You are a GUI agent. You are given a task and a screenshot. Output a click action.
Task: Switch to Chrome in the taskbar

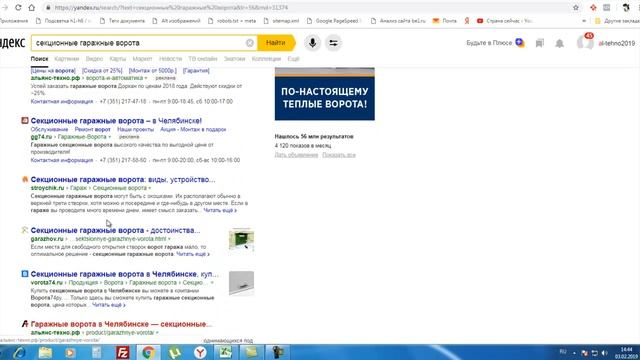coord(148,352)
